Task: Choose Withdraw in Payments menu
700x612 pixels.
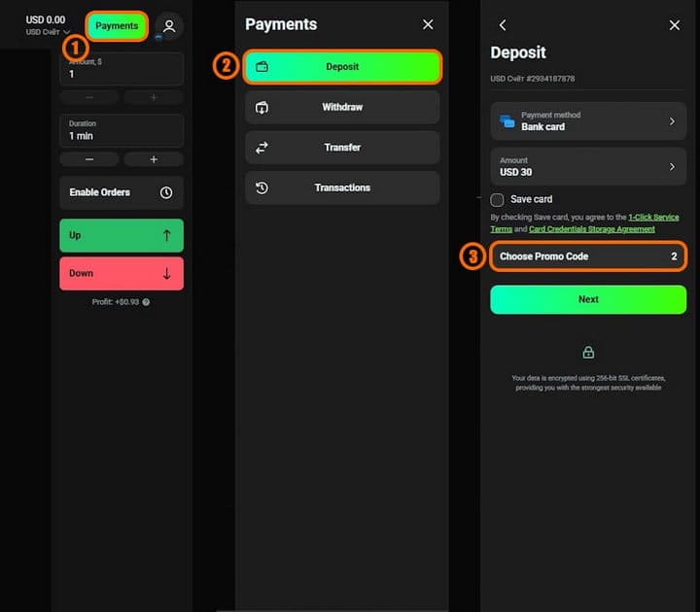Action: pos(342,108)
